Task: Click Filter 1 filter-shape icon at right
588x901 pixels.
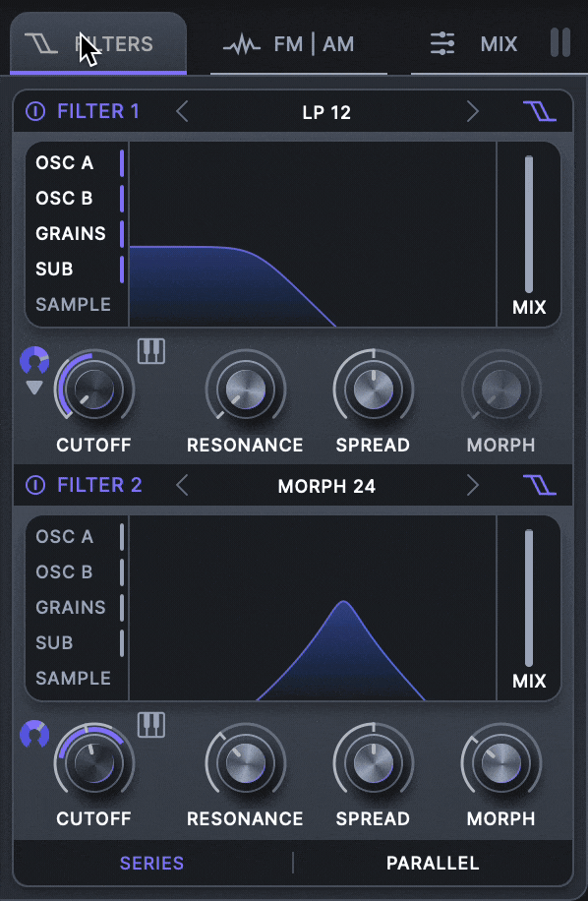Action: (540, 111)
